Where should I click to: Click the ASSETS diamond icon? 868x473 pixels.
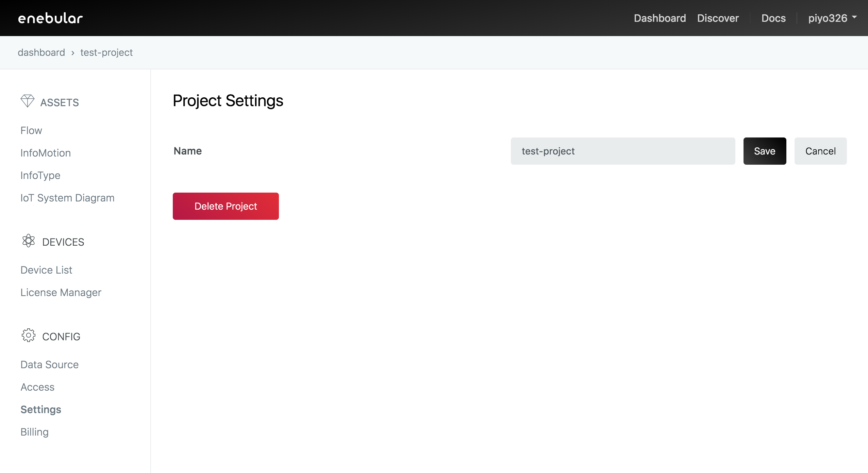click(28, 101)
